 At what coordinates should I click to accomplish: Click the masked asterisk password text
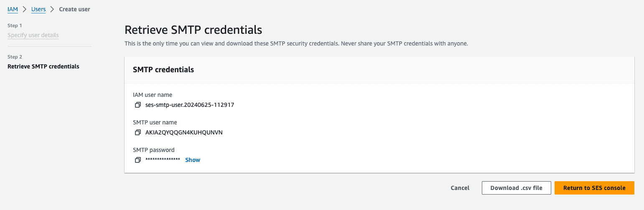[x=163, y=160]
